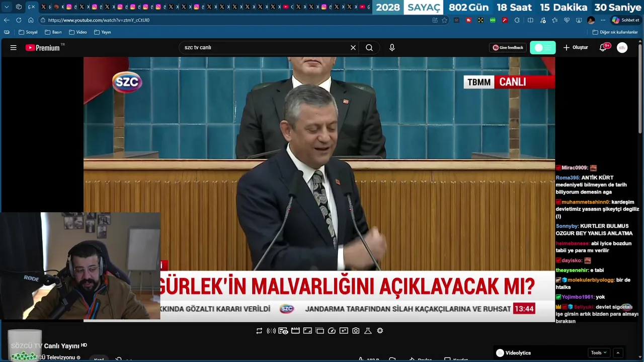Click chat username Sonnyby
Viewport: 644px width, 362px height.
pyautogui.click(x=567, y=226)
